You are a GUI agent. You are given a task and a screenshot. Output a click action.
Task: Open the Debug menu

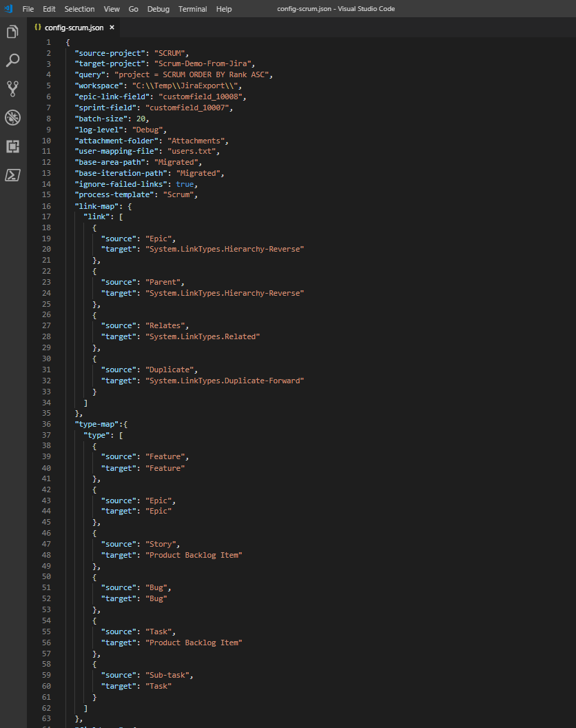pos(158,9)
